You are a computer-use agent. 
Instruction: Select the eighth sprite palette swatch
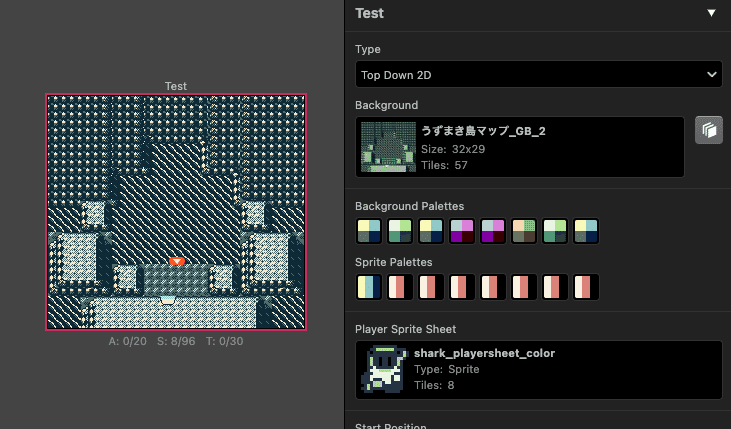[586, 287]
